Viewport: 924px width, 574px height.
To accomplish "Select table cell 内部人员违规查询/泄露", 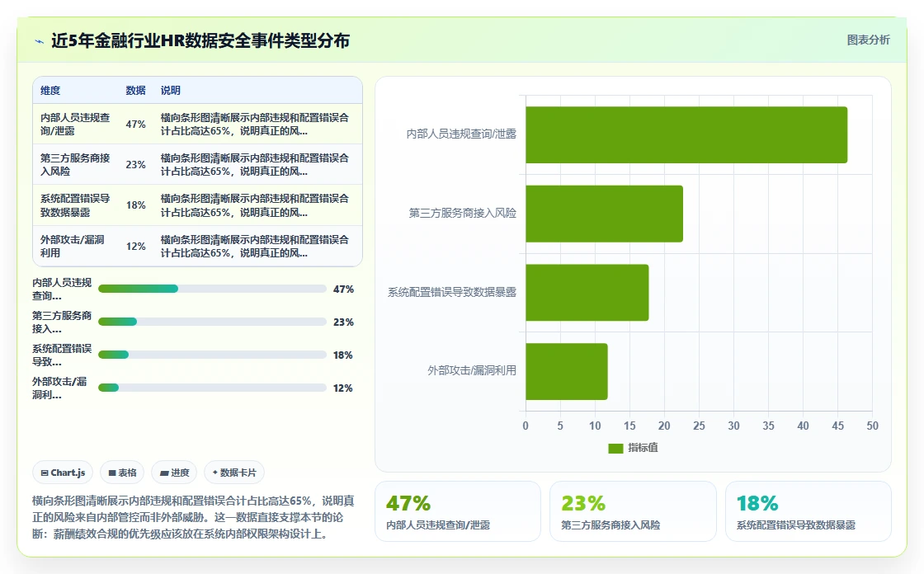I will click(75, 125).
